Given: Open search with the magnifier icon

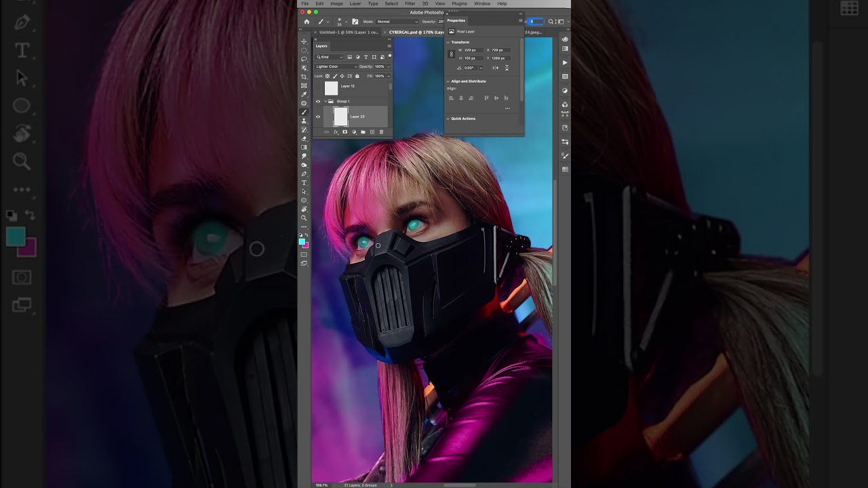Looking at the screenshot, I should pyautogui.click(x=551, y=22).
